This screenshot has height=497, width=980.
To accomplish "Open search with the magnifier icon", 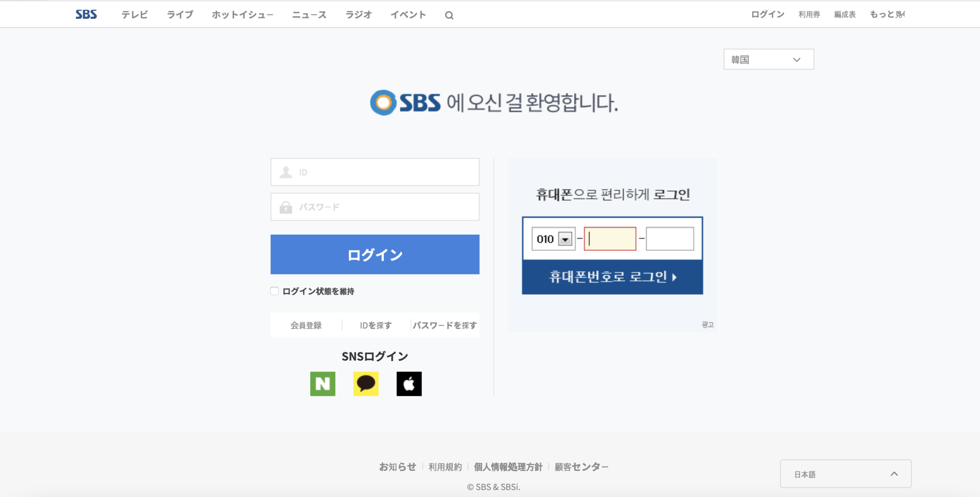I will (449, 15).
